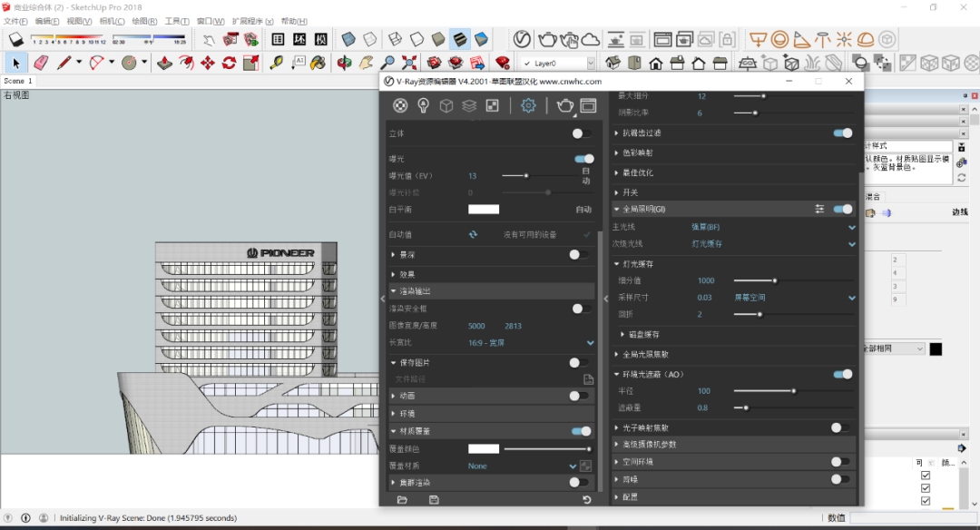Show V-Ray frame buffer window
980x530 pixels.
pyautogui.click(x=662, y=39)
